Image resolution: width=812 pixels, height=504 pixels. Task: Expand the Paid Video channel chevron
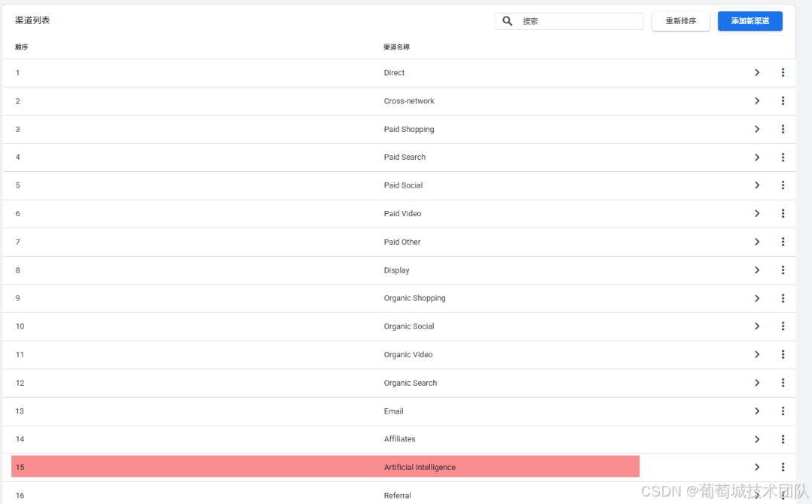(x=757, y=213)
